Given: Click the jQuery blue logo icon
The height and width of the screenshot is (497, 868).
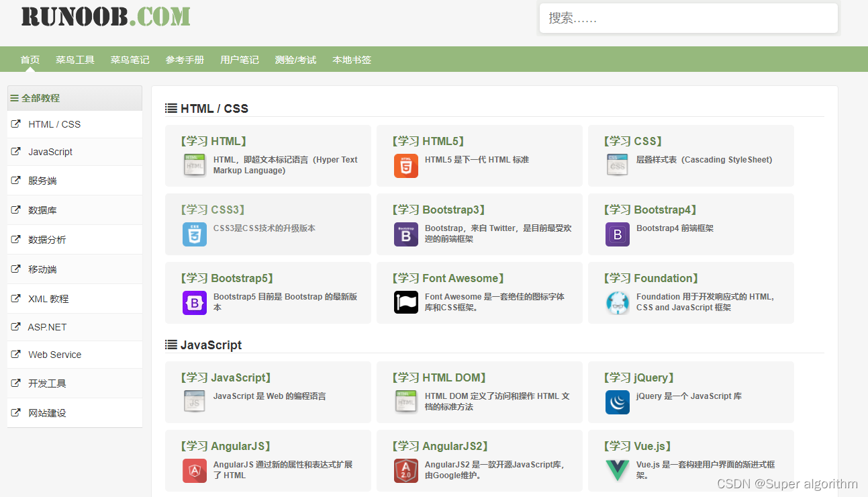Looking at the screenshot, I should click(618, 402).
